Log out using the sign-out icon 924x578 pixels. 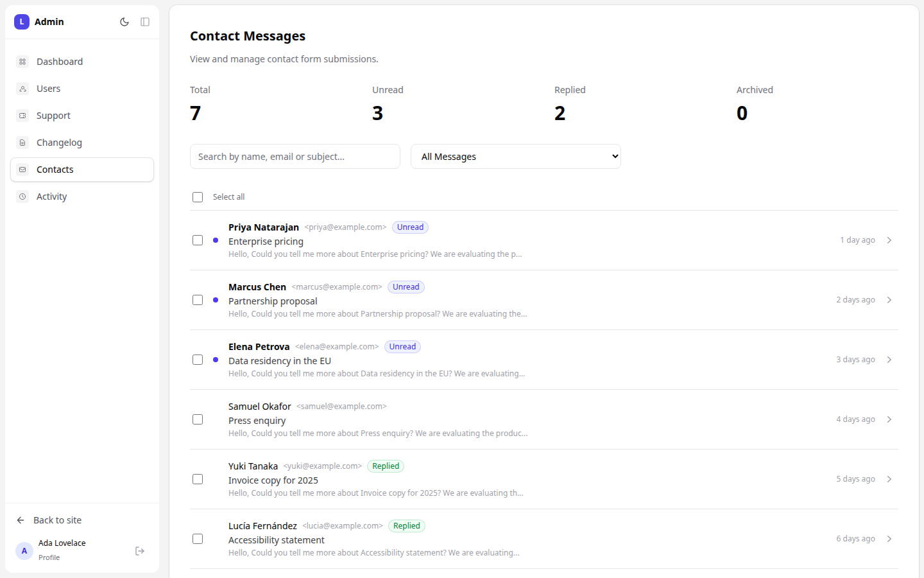click(x=140, y=551)
